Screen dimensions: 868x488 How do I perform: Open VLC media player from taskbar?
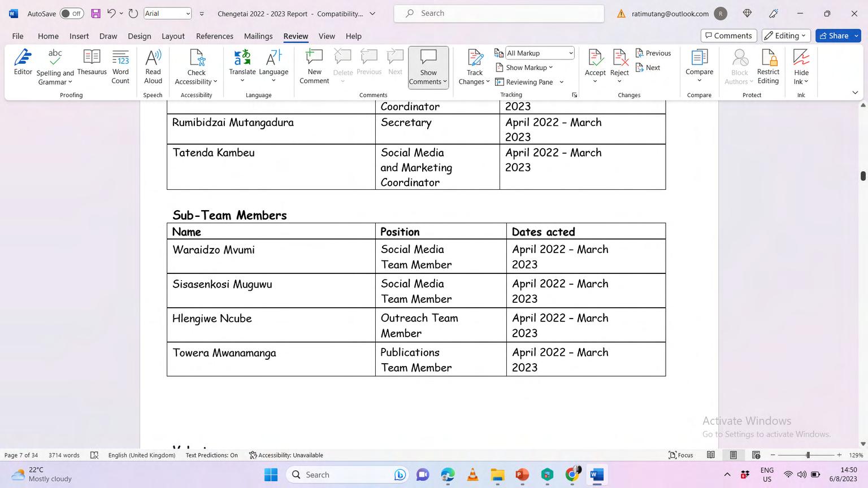pyautogui.click(x=472, y=475)
